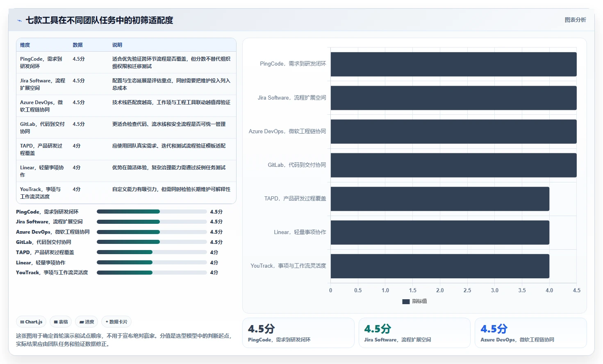Open the PingCode 4.5分 summary card
The height and width of the screenshot is (364, 603).
(298, 333)
